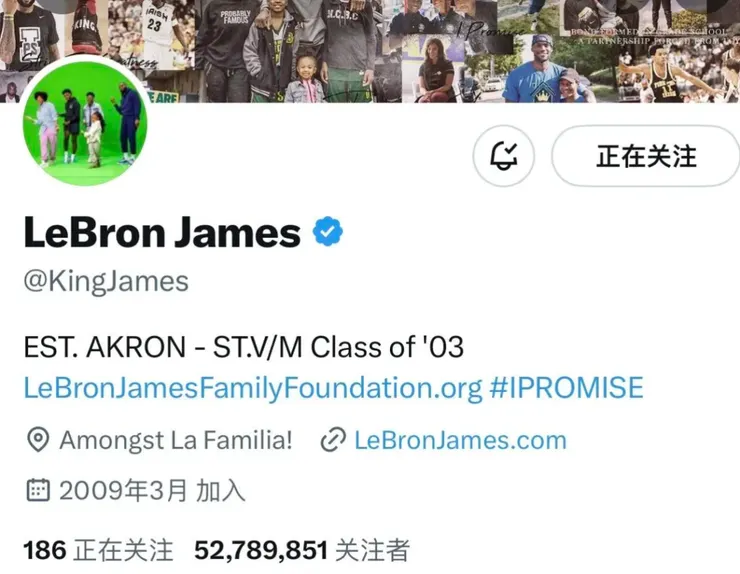Click the @KingJames handle text

(106, 282)
